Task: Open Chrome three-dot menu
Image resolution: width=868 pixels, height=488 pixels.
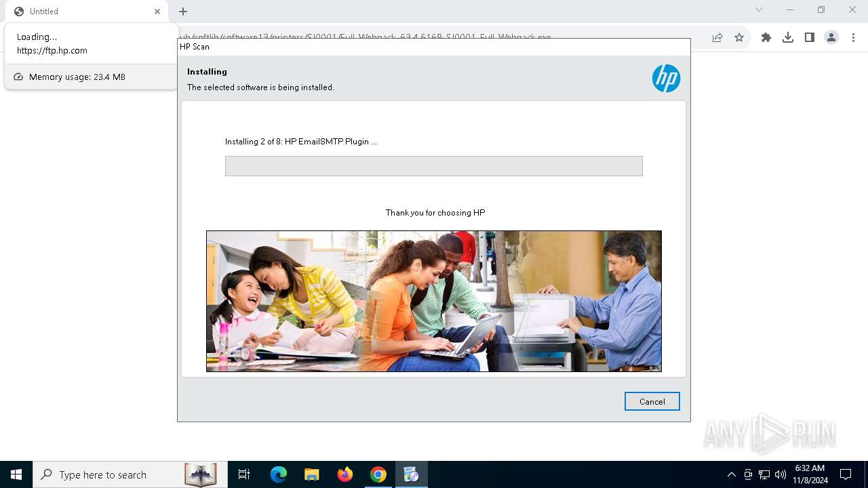Action: 853,38
